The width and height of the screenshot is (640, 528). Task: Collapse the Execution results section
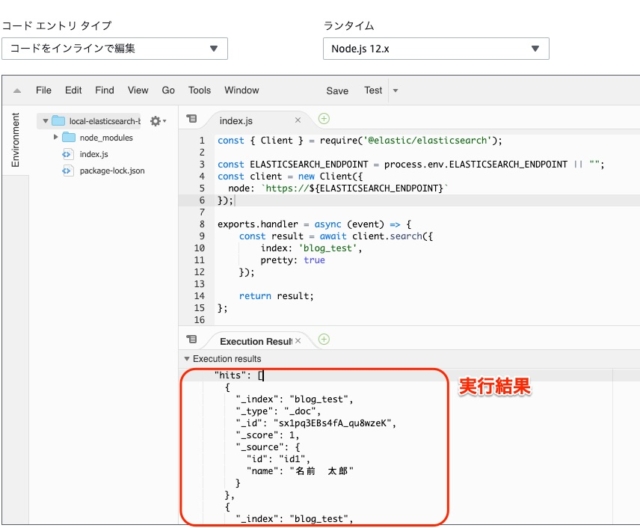[x=187, y=359]
